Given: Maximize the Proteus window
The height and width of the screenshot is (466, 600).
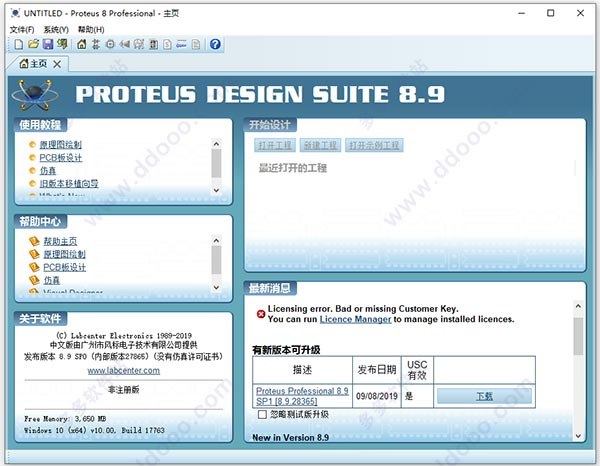Looking at the screenshot, I should click(x=550, y=13).
